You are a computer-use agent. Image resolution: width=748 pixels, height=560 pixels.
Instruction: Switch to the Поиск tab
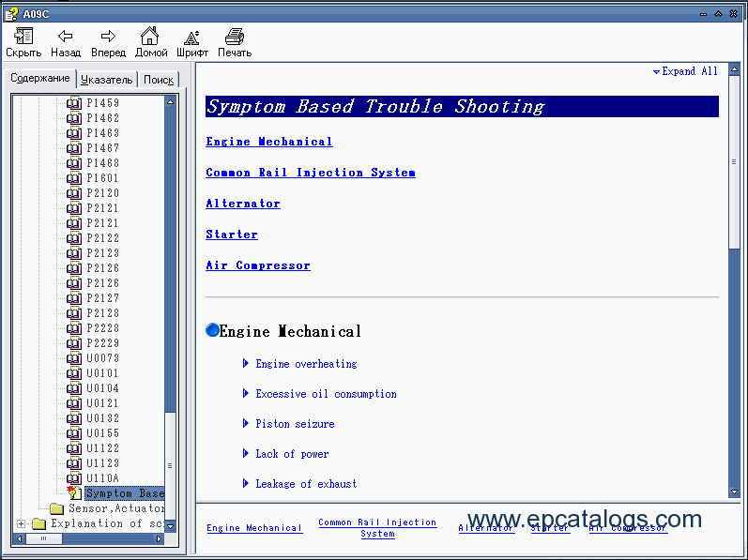point(159,80)
